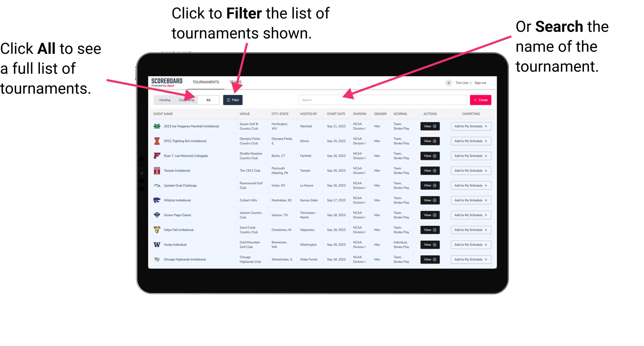Expand the SCORING column header
Image resolution: width=644 pixels, height=346 pixels.
[x=400, y=114]
